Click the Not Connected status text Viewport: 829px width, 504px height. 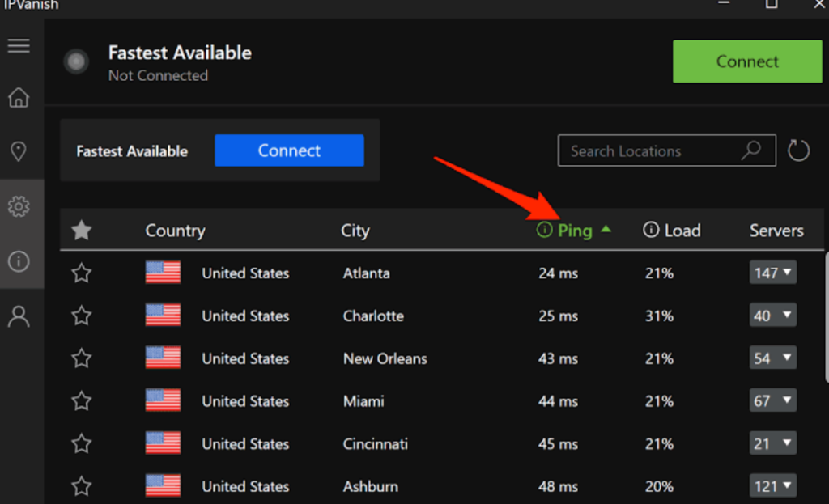(x=158, y=75)
